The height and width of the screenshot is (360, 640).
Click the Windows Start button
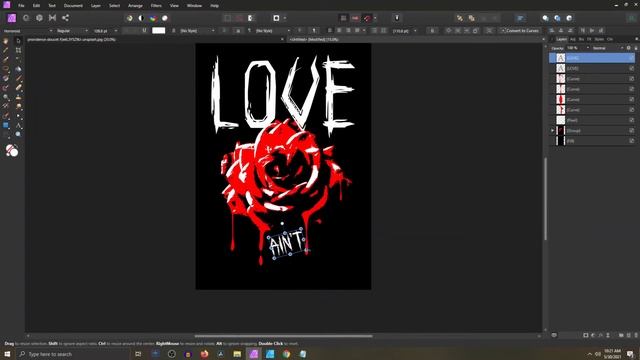pos(7,354)
